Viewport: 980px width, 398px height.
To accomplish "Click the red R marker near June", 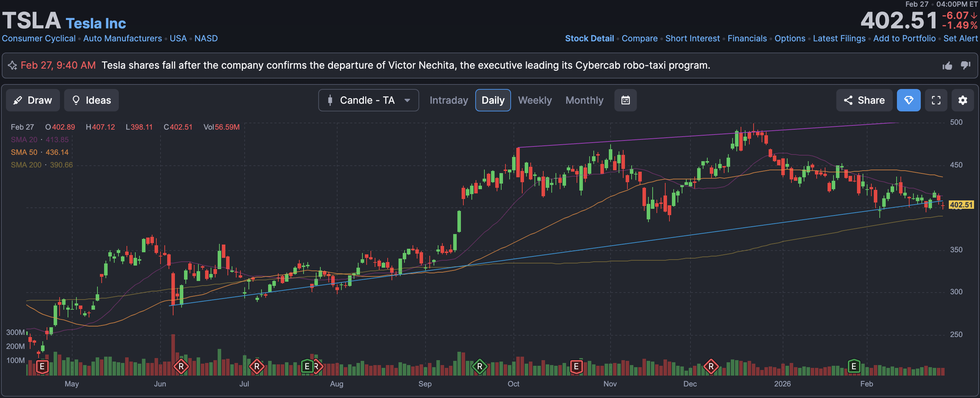I will coord(181,366).
